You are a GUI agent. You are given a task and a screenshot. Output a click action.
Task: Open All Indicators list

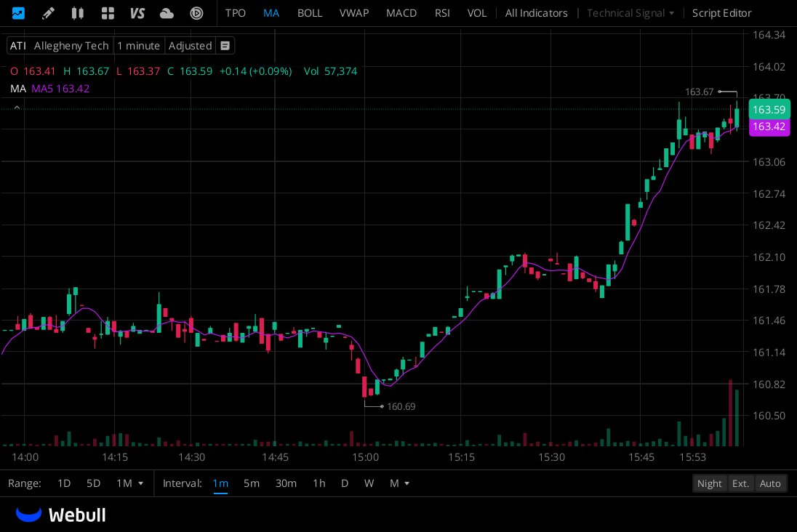point(536,13)
